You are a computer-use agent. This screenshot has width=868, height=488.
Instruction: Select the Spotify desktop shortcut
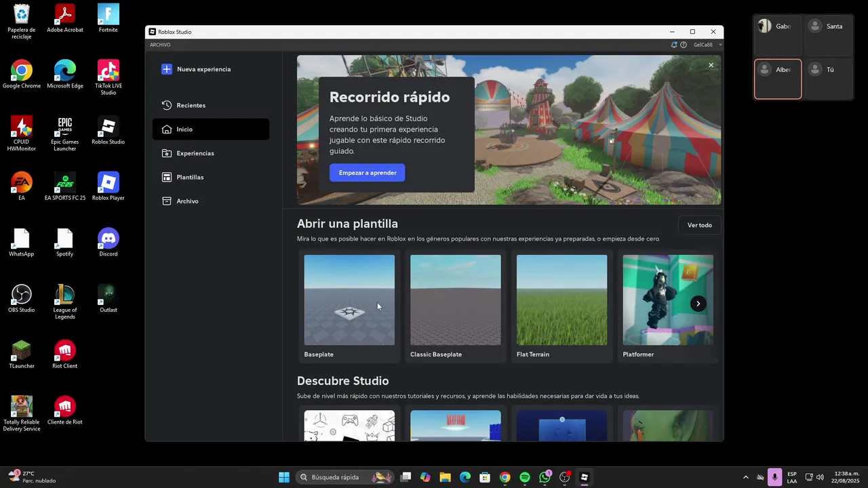[x=65, y=243]
